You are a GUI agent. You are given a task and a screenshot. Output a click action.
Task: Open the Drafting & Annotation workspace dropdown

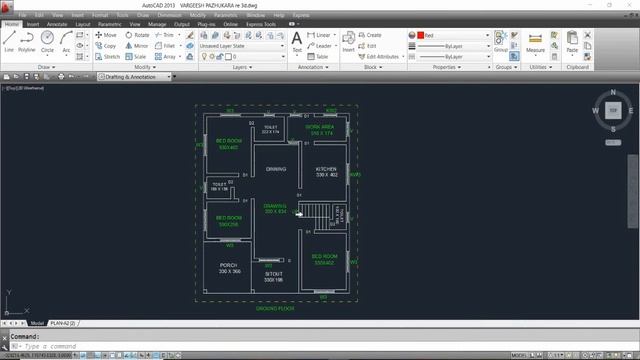(x=134, y=77)
